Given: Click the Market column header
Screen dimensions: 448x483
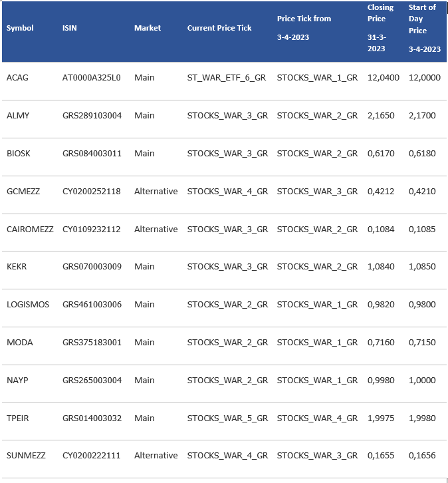Looking at the screenshot, I should coord(148,28).
